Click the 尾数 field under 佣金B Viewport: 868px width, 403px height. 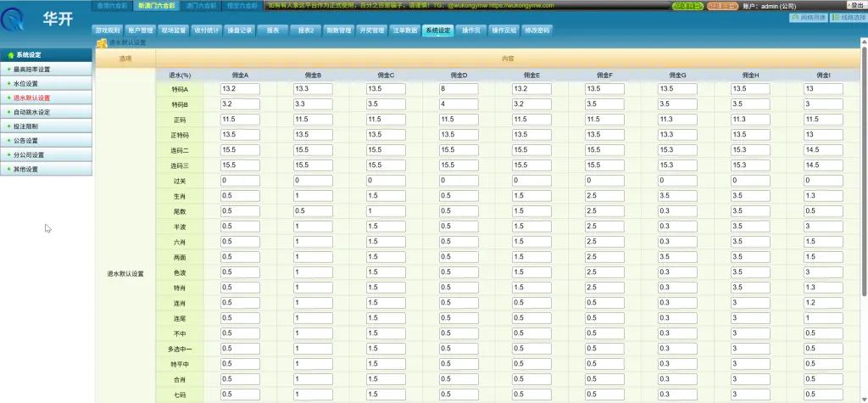coord(313,210)
